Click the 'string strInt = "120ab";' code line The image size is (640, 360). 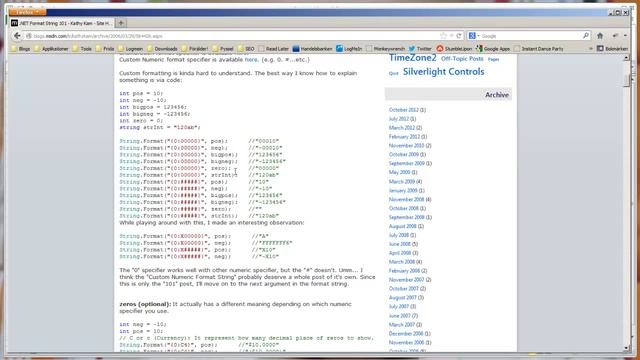(160, 127)
